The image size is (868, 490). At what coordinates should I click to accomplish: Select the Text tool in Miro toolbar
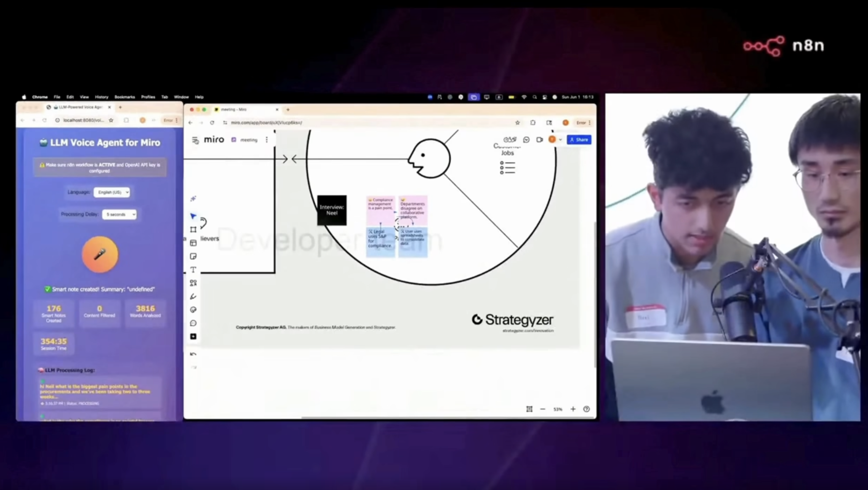click(x=193, y=270)
